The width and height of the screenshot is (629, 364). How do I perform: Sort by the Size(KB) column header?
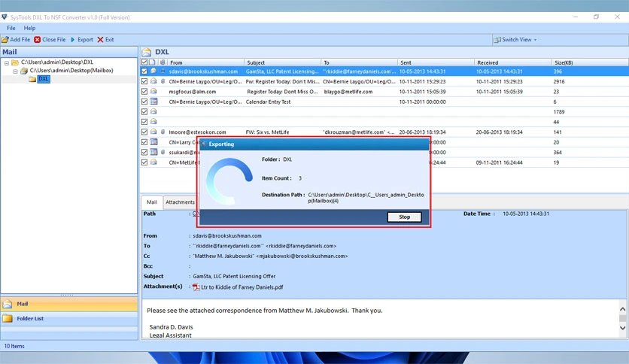590,62
